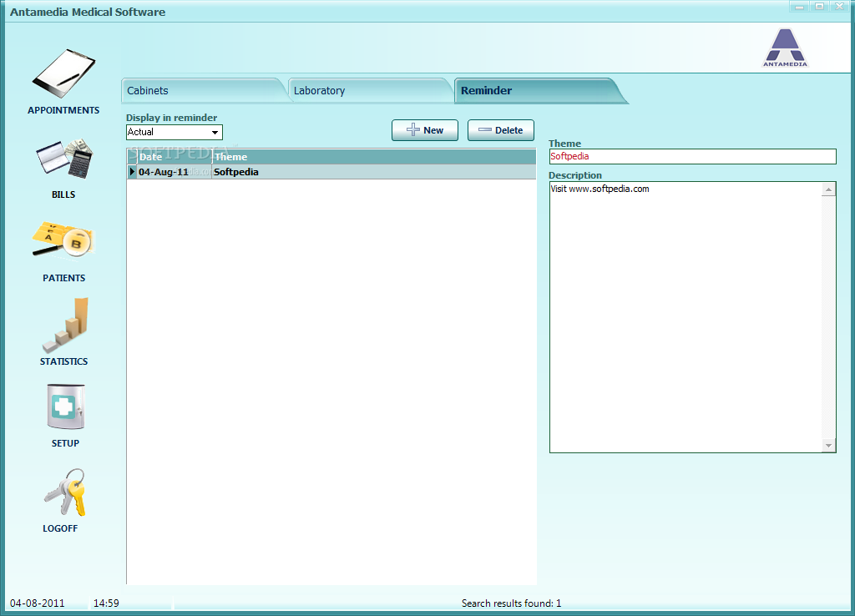Create a New reminder

[425, 130]
